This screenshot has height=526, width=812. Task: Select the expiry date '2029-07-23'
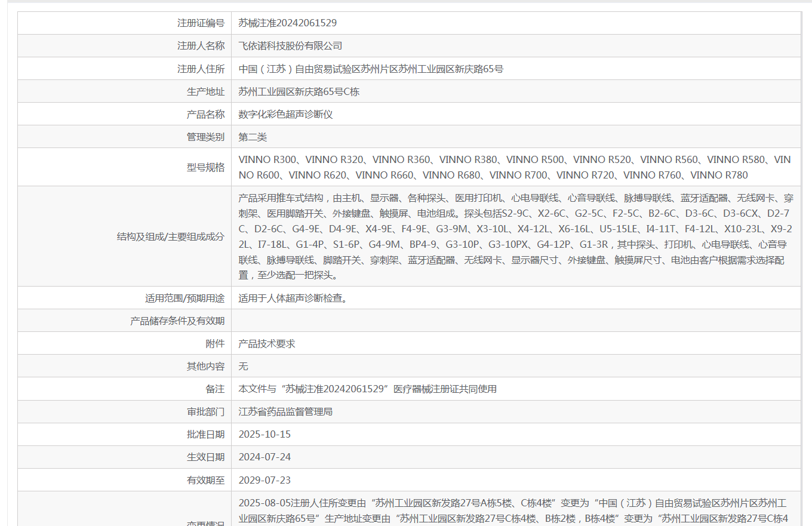[264, 479]
